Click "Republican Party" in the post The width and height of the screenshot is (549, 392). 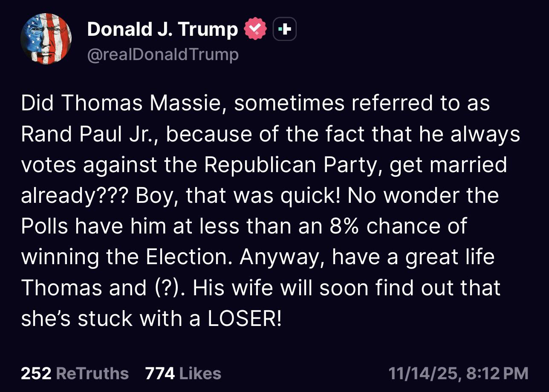(x=292, y=165)
